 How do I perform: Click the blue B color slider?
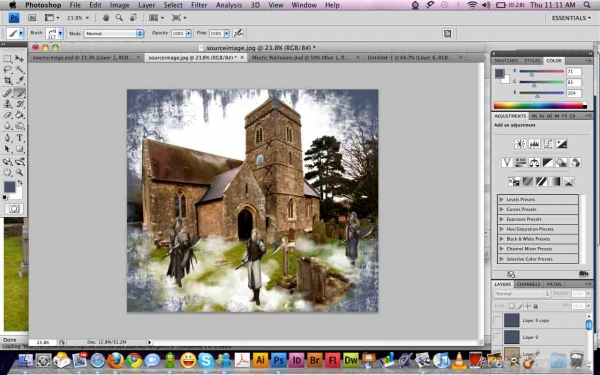541,93
